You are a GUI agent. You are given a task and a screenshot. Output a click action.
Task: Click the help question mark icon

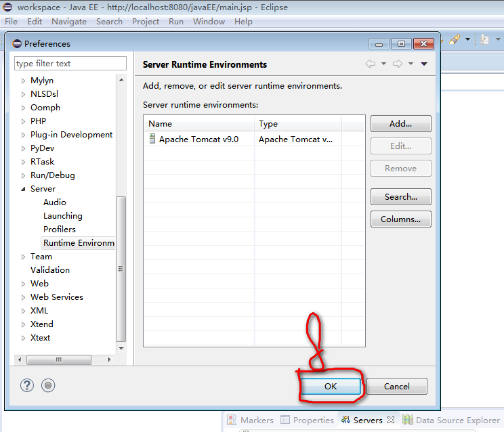tap(27, 385)
